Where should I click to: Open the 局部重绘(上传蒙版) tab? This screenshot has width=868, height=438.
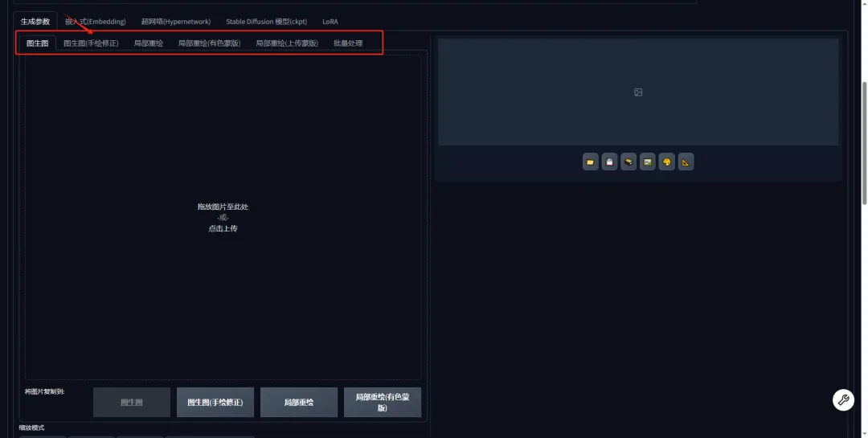[287, 43]
